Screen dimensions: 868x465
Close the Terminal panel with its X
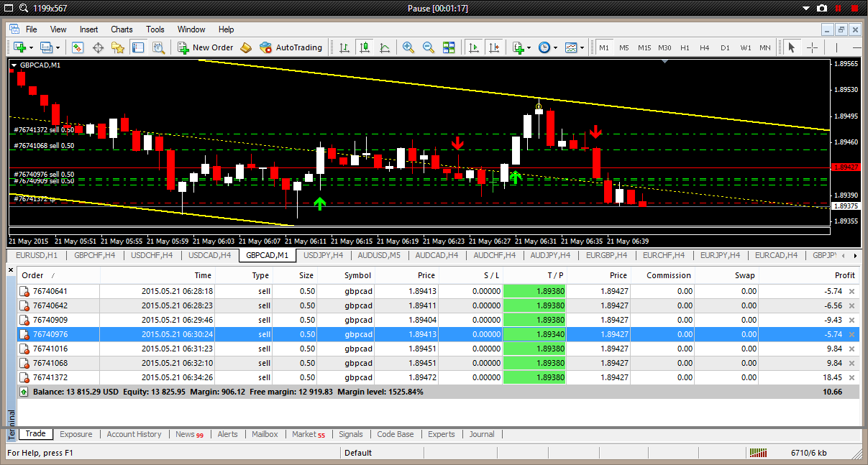(11, 270)
